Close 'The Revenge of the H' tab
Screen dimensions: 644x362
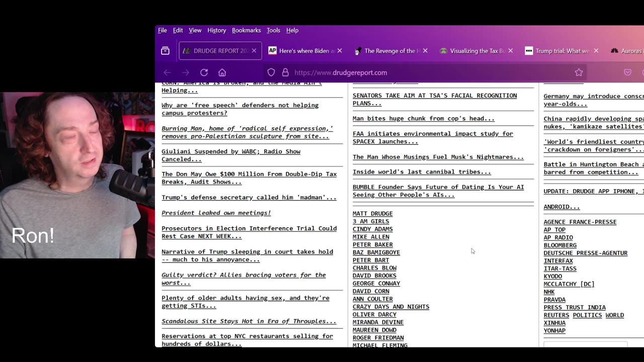point(425,51)
